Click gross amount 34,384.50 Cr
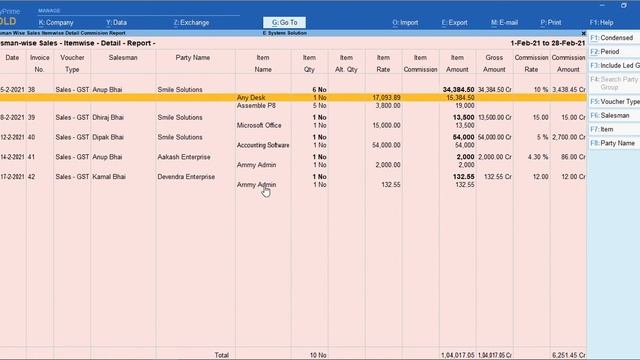The width and height of the screenshot is (640, 360). coord(494,89)
